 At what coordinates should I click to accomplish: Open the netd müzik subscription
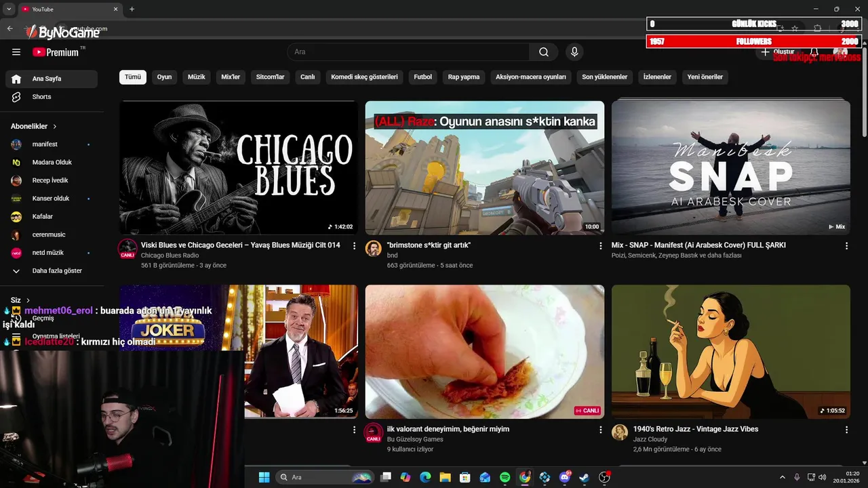[x=52, y=253]
